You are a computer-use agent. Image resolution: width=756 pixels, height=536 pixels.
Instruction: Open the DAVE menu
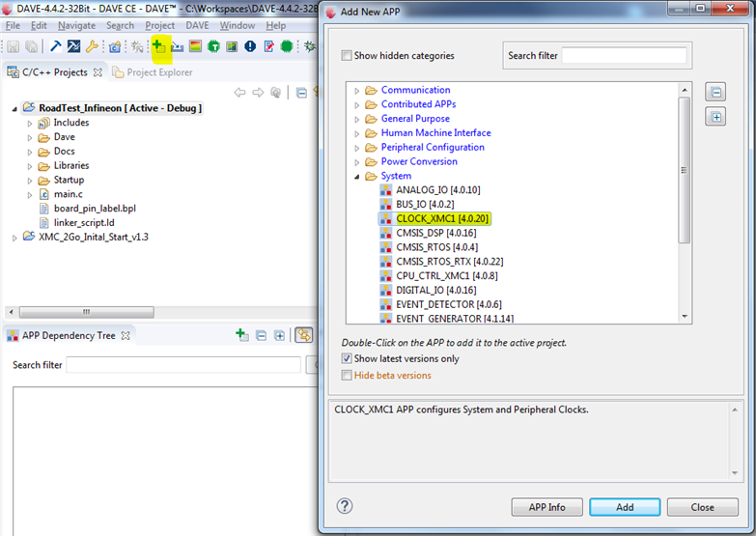197,25
